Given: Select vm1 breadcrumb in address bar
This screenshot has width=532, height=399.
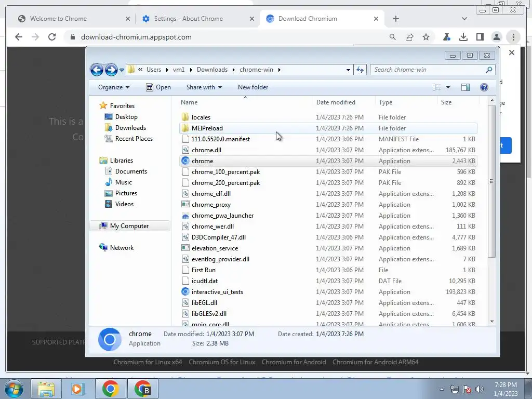Looking at the screenshot, I should (179, 70).
